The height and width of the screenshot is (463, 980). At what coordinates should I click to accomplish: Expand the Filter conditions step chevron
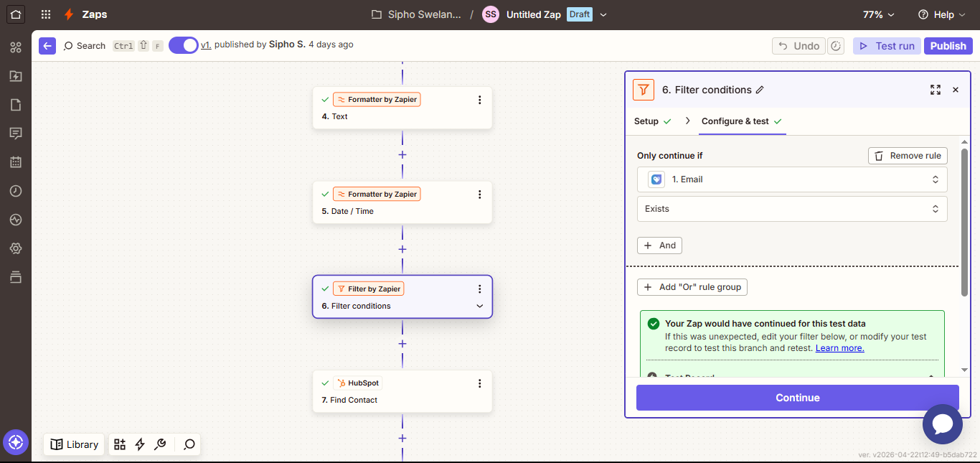click(480, 306)
